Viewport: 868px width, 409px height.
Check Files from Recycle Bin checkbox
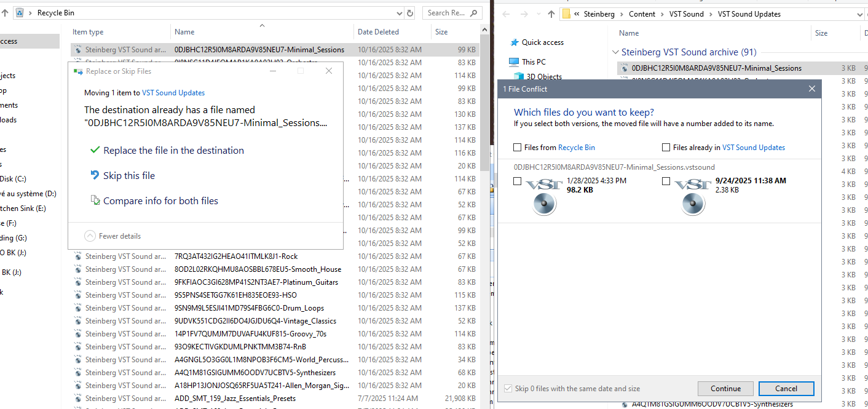coord(517,148)
